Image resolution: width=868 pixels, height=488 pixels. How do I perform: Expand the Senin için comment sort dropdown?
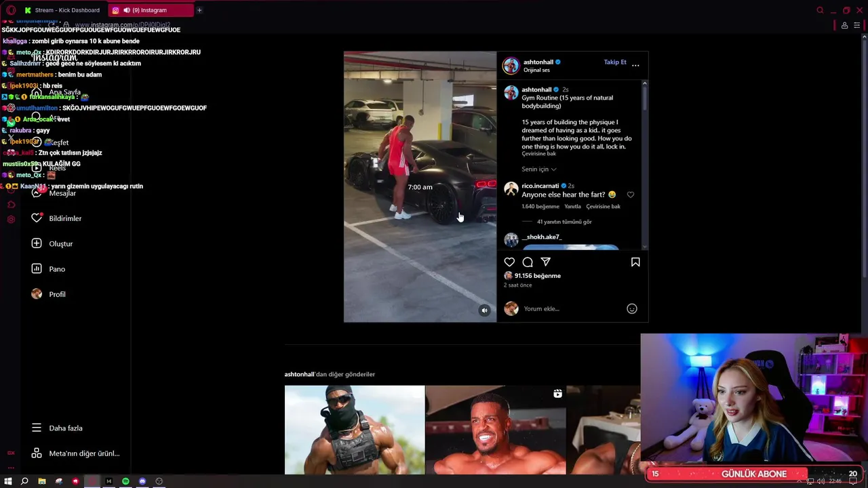click(539, 169)
